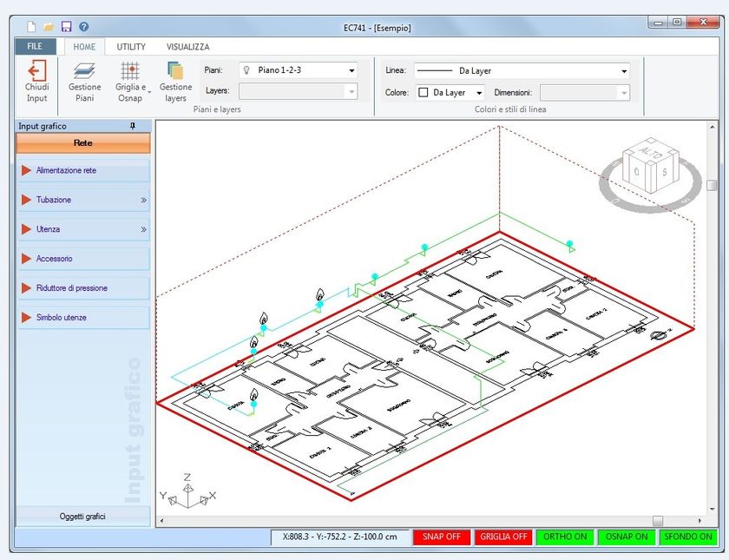Click the light bulb icon beside Piano 1-2-3
This screenshot has width=729, height=560.
[246, 70]
